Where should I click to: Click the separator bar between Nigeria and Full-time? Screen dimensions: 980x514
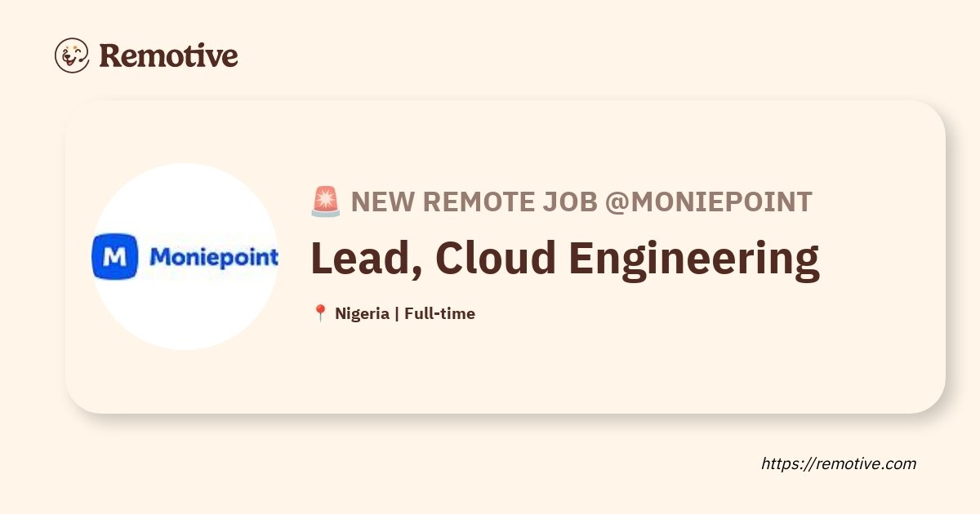[397, 313]
